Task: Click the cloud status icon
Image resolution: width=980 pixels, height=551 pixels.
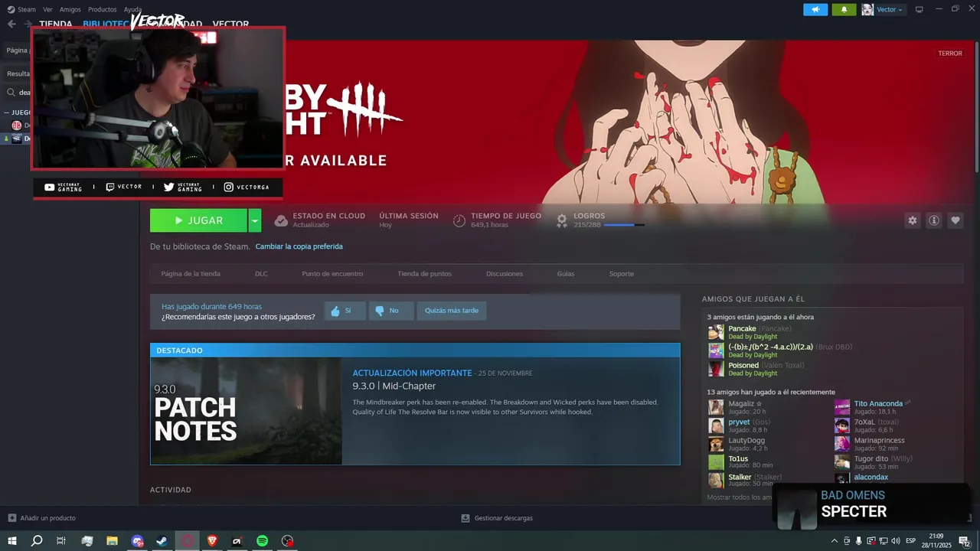Action: point(281,220)
